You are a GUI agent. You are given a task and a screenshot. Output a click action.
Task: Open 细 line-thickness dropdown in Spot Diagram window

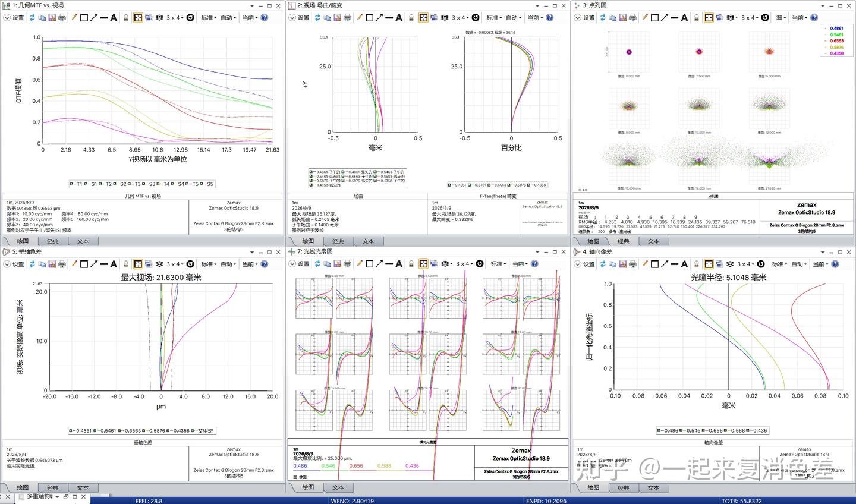(781, 18)
